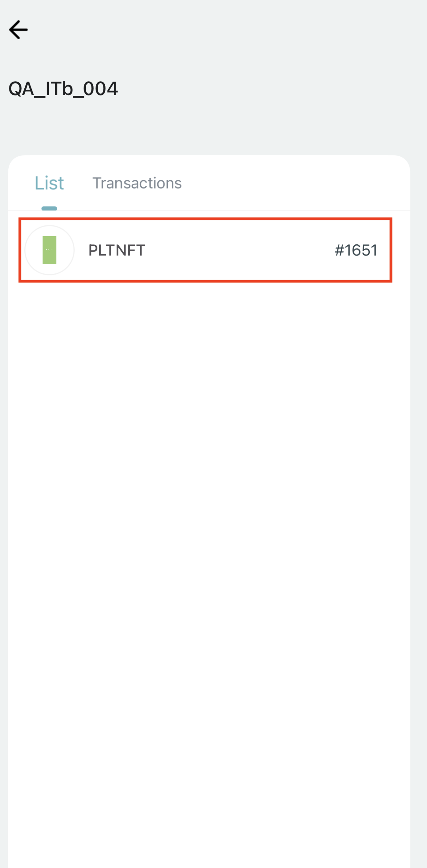Viewport: 427px width, 868px height.
Task: Click the grey gap between title and list card
Action: tap(209, 131)
